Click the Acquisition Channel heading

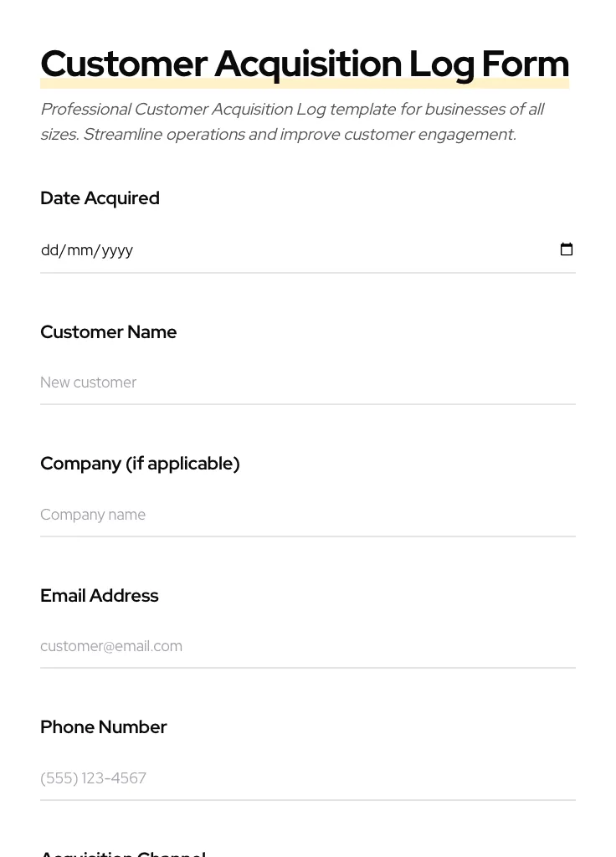pos(122,852)
